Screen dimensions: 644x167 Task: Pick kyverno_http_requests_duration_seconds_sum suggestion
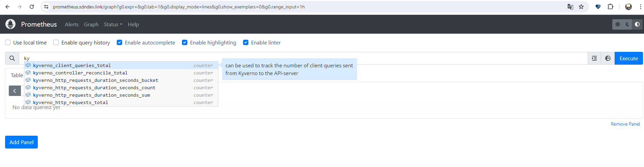pos(121,95)
